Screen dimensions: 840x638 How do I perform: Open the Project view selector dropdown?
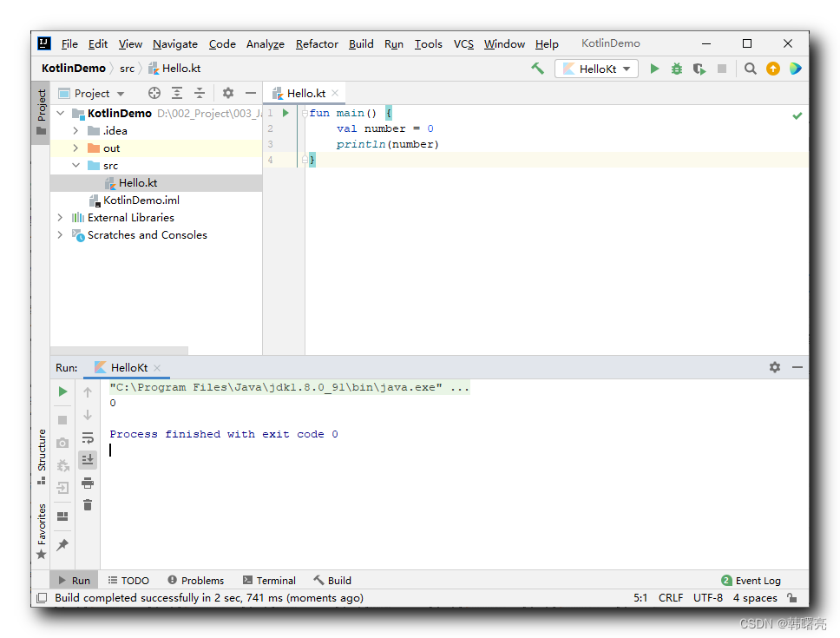tap(91, 93)
